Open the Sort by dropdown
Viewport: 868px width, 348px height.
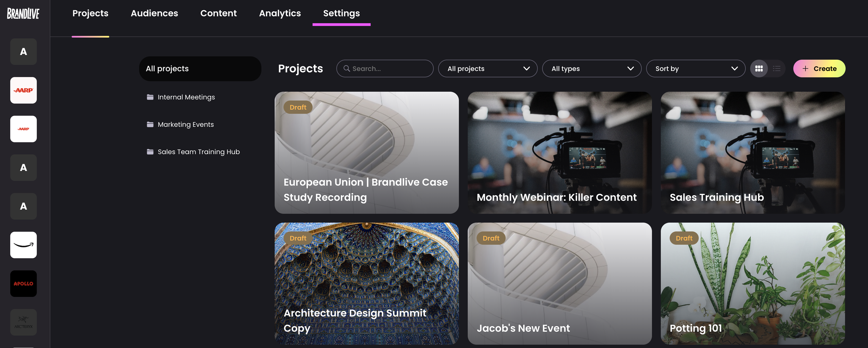pyautogui.click(x=695, y=69)
